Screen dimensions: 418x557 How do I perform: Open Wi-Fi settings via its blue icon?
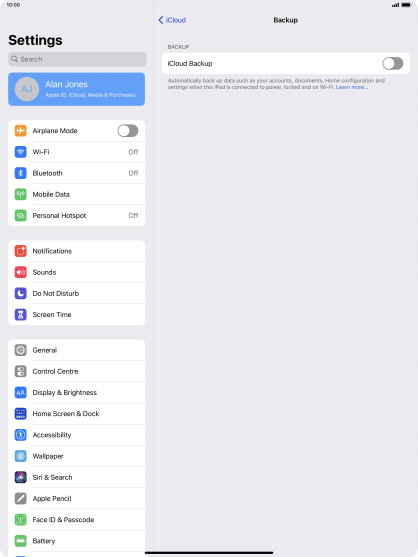click(21, 152)
